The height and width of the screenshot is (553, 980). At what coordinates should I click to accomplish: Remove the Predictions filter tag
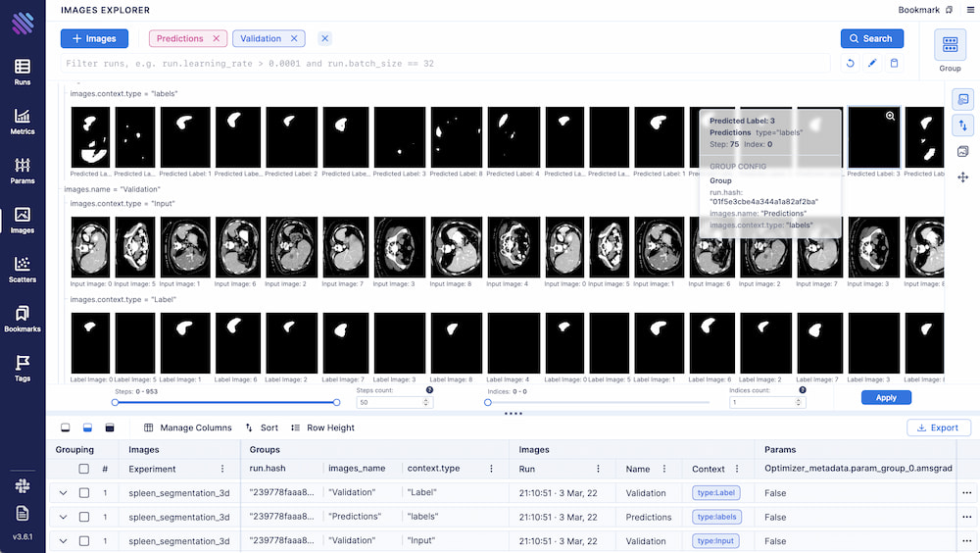click(x=217, y=38)
